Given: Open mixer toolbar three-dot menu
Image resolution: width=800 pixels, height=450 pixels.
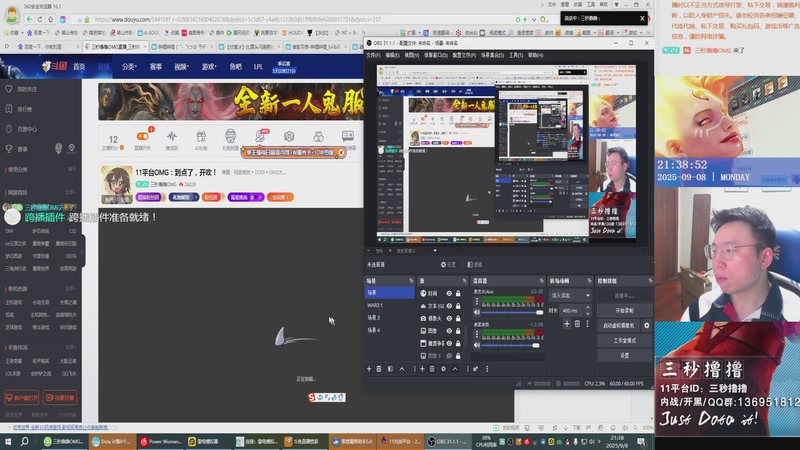Looking at the screenshot, I should (487, 369).
